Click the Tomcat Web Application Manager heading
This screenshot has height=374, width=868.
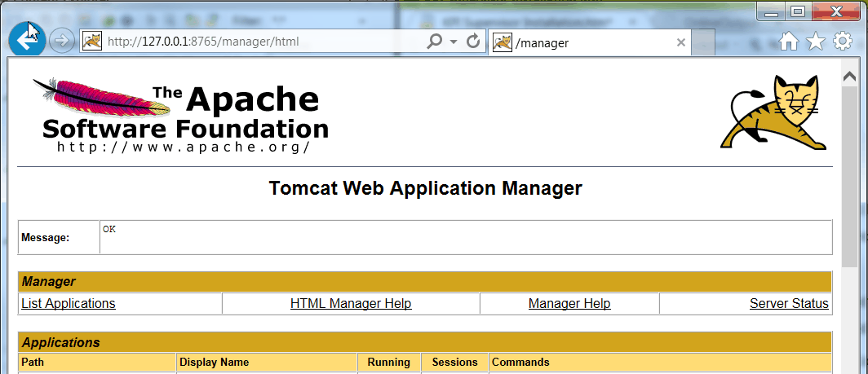(x=425, y=188)
